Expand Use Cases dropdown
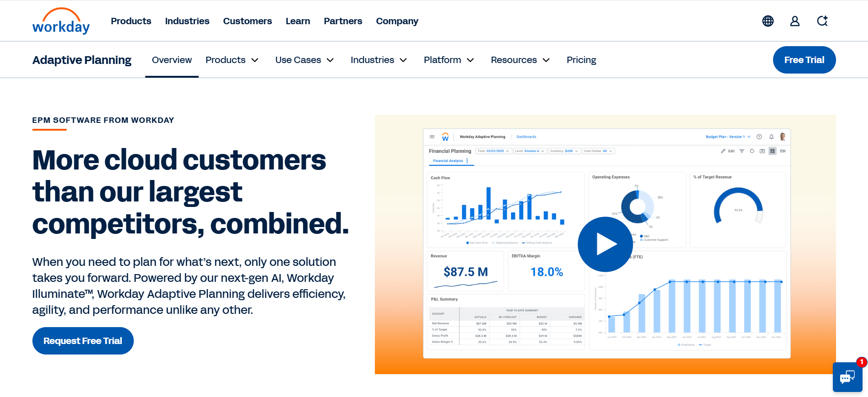Image resolution: width=868 pixels, height=397 pixels. coord(305,60)
